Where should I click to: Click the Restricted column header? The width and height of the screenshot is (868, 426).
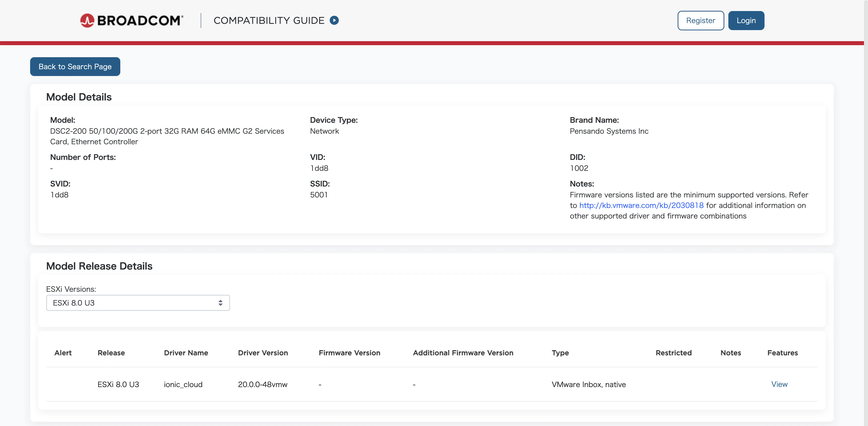coord(674,353)
